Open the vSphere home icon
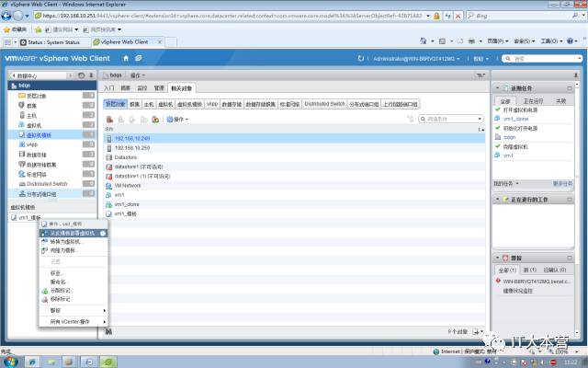 126,58
